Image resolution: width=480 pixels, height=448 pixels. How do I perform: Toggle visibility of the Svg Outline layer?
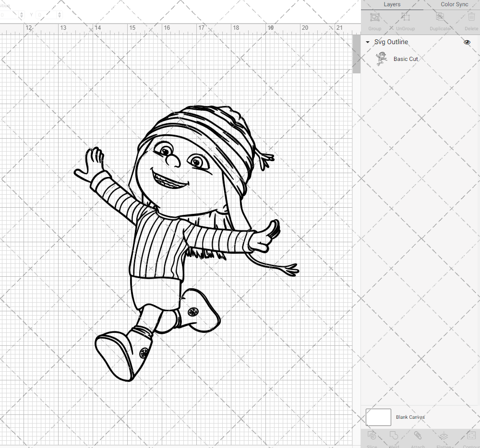coord(466,42)
